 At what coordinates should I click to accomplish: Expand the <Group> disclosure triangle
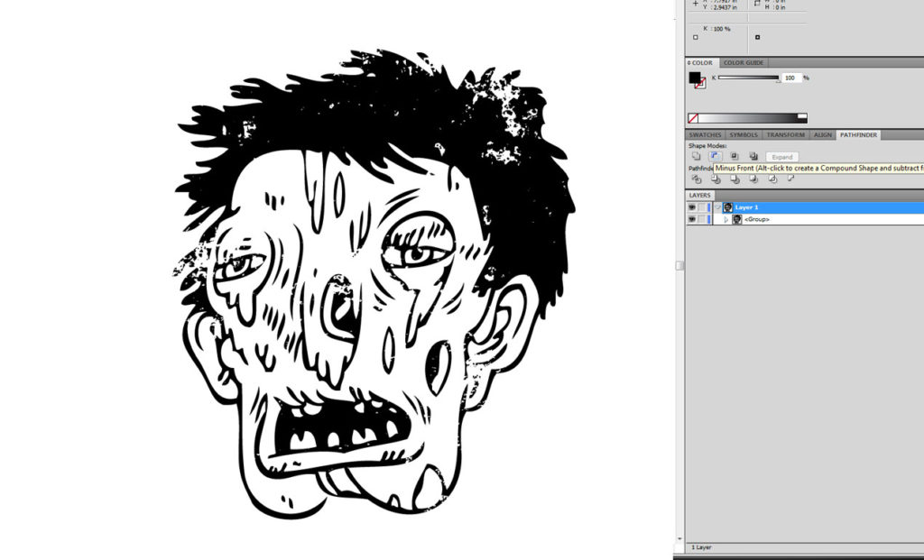tap(726, 219)
